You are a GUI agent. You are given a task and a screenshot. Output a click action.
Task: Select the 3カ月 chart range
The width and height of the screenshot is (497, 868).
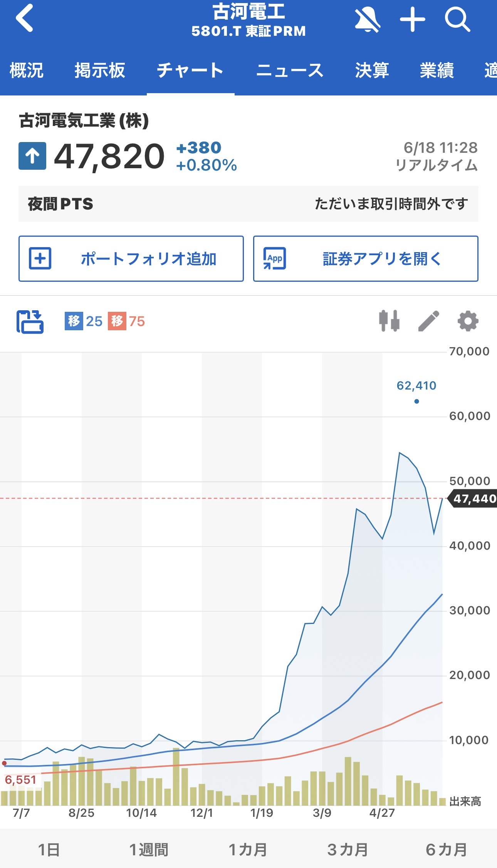(348, 850)
